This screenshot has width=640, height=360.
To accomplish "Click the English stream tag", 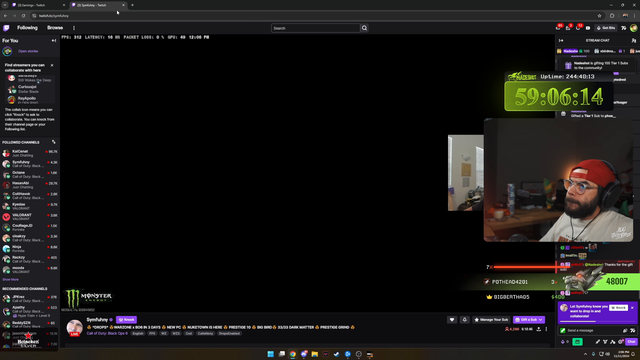I will click(138, 333).
